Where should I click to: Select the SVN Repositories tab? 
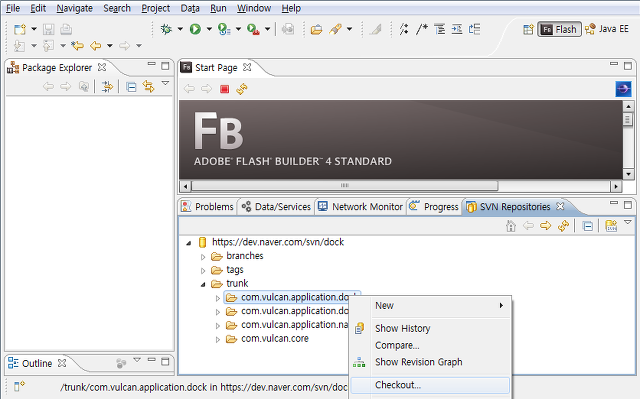coord(515,207)
